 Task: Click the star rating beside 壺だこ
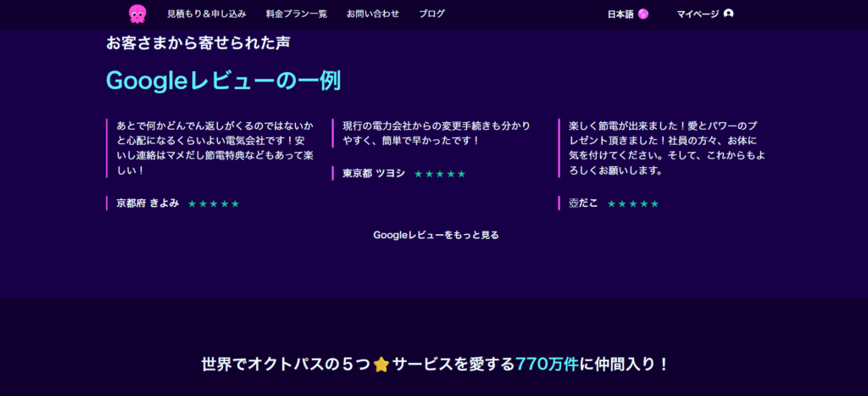(632, 204)
